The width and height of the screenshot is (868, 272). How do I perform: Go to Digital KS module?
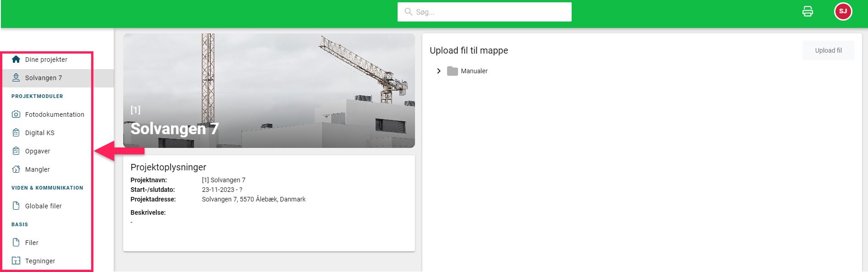[x=39, y=133]
